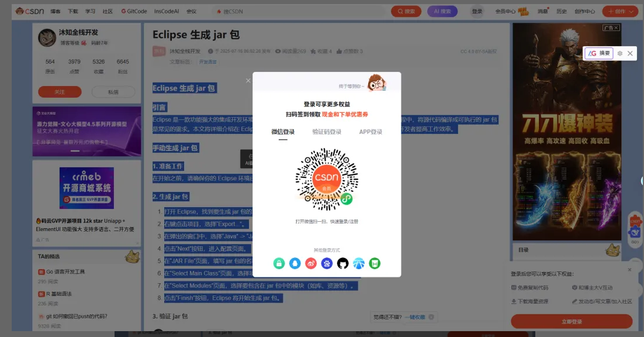
Task: Click the 文心大模型4.5 banner
Action: point(86,132)
